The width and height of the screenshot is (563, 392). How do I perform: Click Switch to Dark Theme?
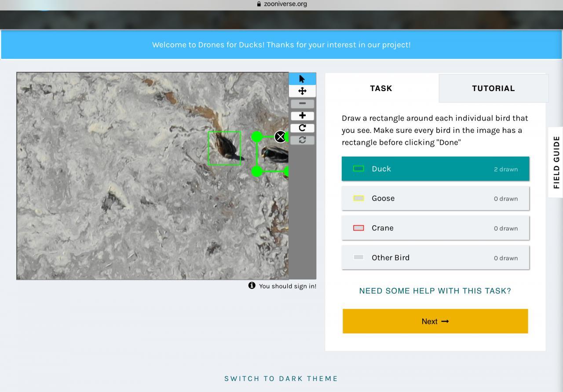(x=281, y=378)
